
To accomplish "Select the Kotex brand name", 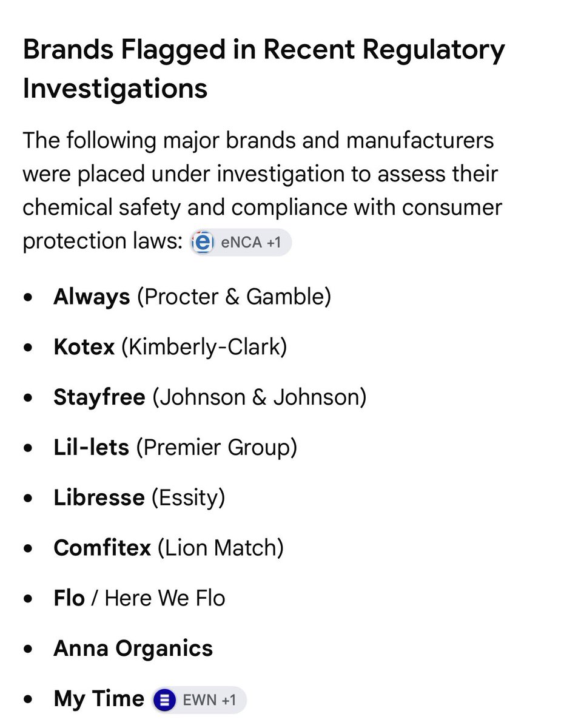I will [84, 347].
